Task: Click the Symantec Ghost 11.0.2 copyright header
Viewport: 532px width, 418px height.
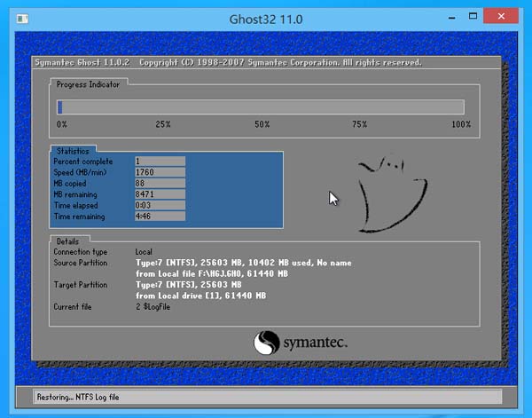Action: click(x=228, y=62)
